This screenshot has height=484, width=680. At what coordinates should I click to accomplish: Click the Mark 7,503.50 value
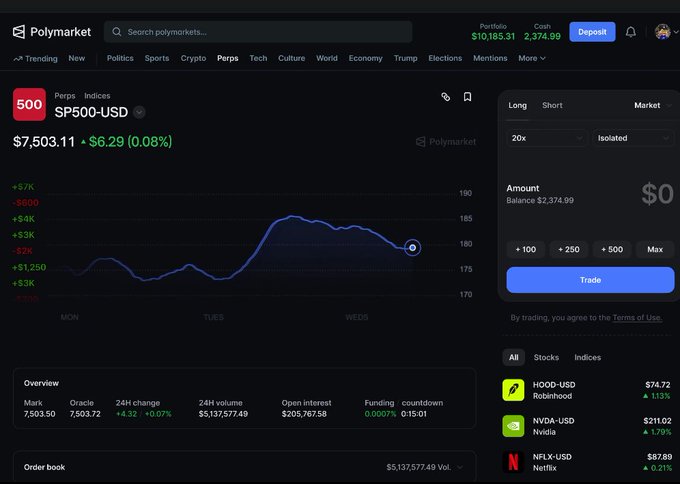point(39,414)
